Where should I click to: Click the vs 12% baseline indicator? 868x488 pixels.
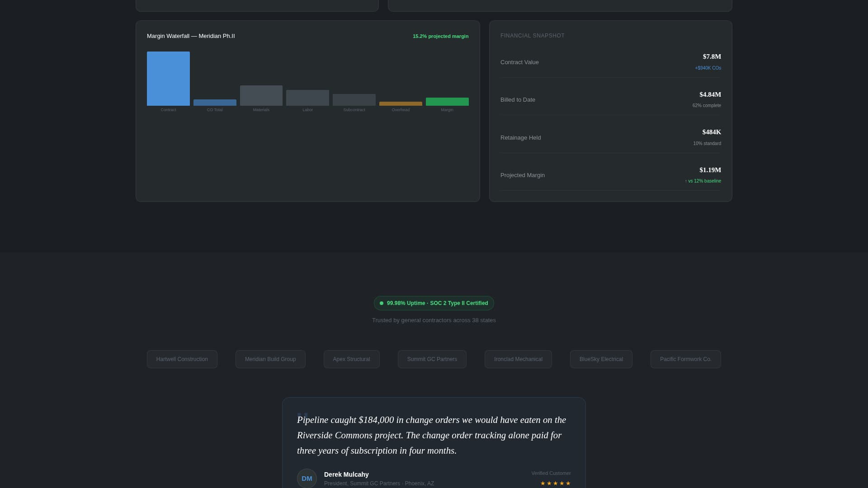tap(703, 181)
